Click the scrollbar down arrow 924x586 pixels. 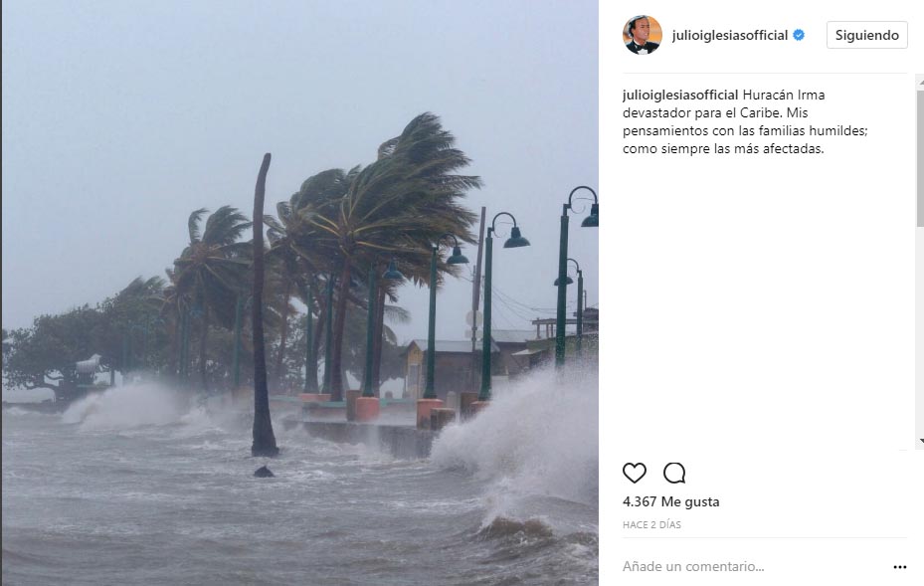920,441
